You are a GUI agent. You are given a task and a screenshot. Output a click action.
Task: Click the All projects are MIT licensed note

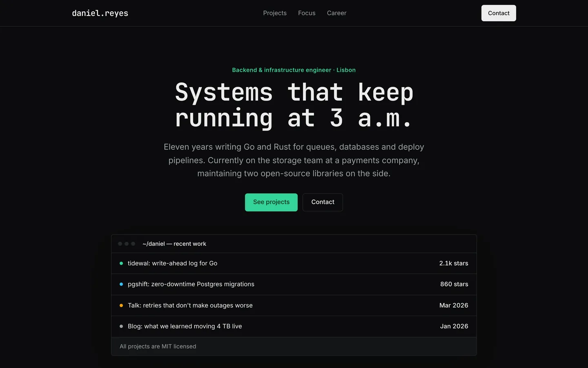[x=158, y=346]
